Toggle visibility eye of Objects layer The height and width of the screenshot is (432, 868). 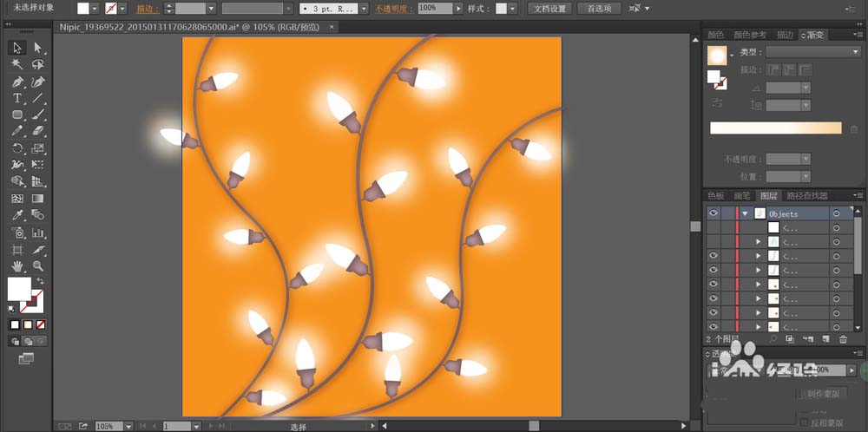coord(713,213)
